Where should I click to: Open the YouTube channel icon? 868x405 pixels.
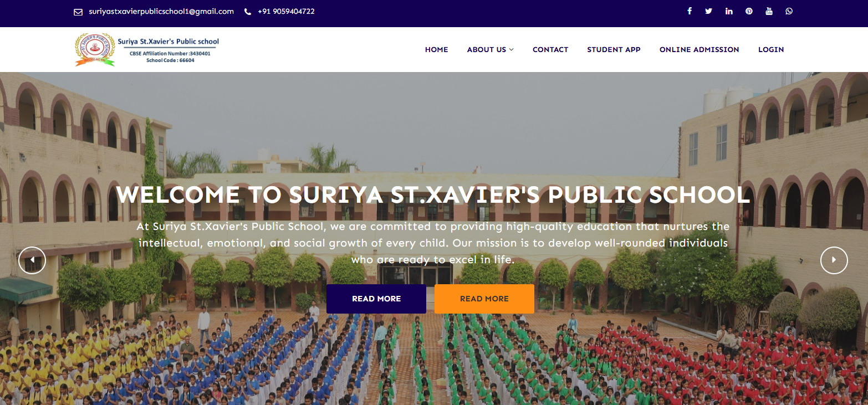(x=769, y=11)
